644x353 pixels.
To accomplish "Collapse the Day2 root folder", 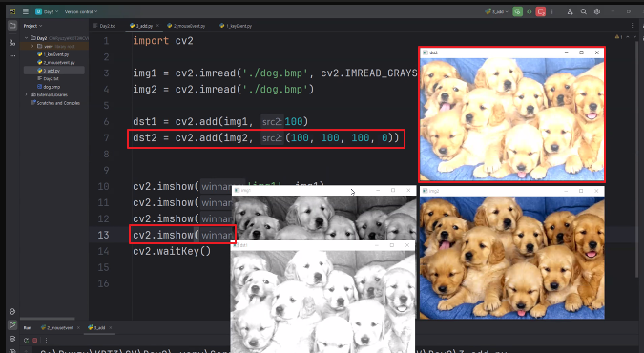I will (27, 38).
